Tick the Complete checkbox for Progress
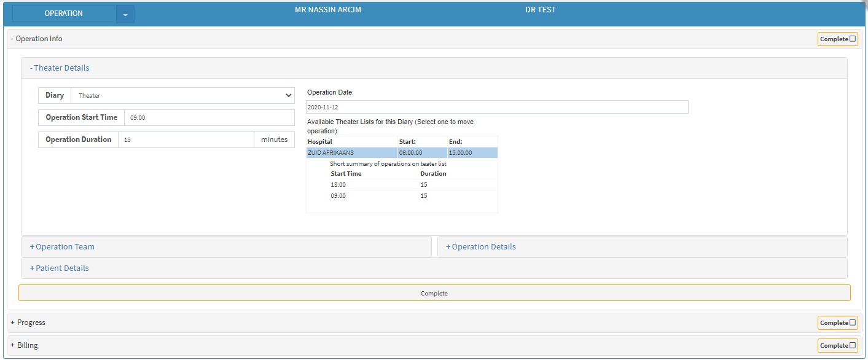868x360 pixels. click(853, 323)
